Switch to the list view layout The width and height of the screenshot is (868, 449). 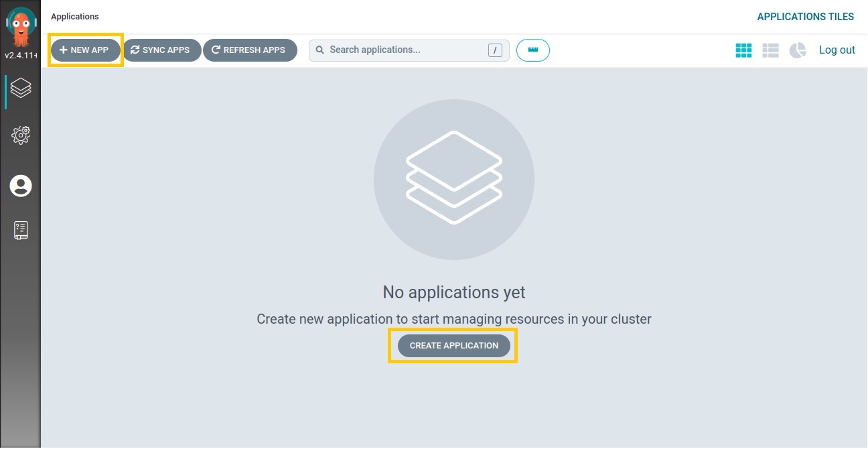[x=770, y=50]
